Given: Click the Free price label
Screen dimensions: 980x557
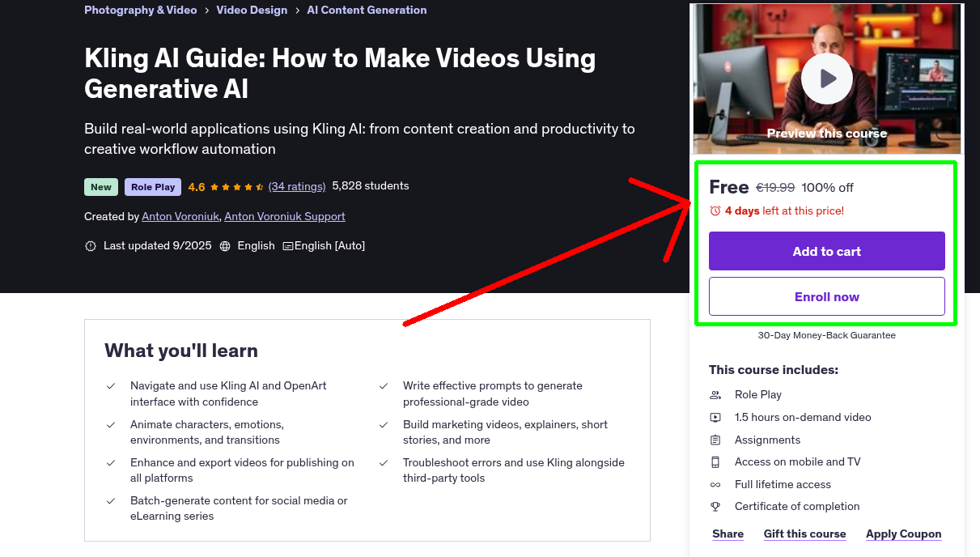Looking at the screenshot, I should 729,187.
